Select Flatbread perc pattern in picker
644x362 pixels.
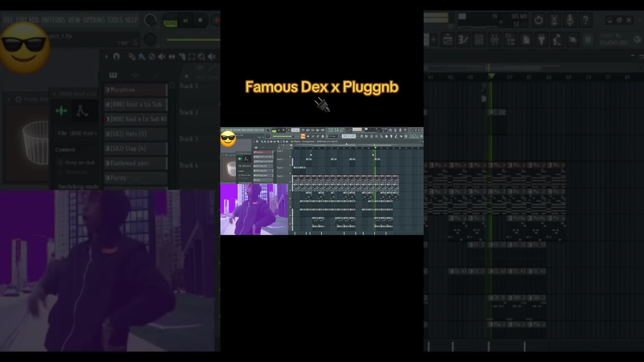pyautogui.click(x=263, y=175)
